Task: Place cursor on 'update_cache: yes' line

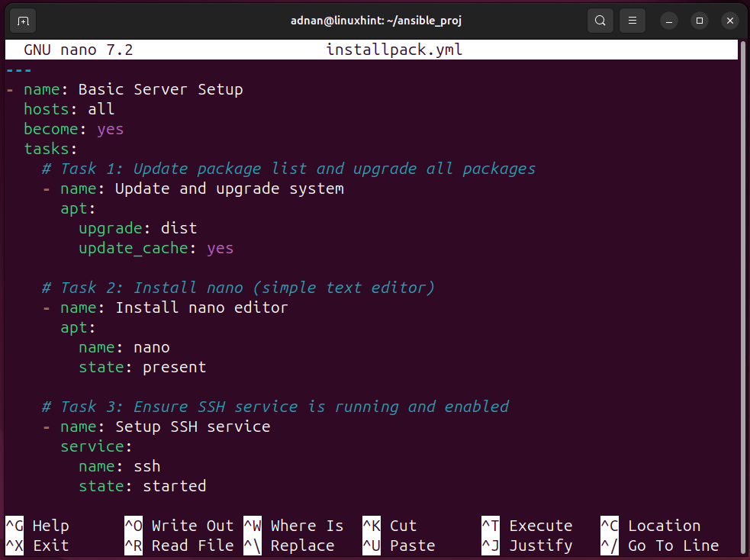Action: click(x=156, y=248)
